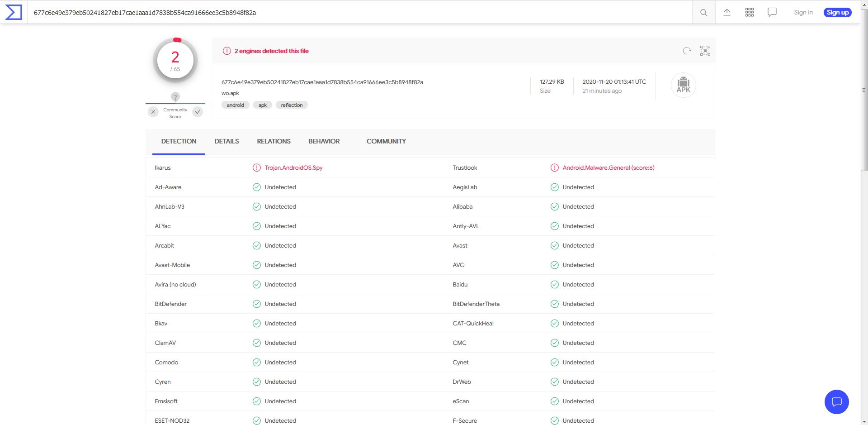Open the BEHAVIOR tab
868x425 pixels.
point(324,141)
